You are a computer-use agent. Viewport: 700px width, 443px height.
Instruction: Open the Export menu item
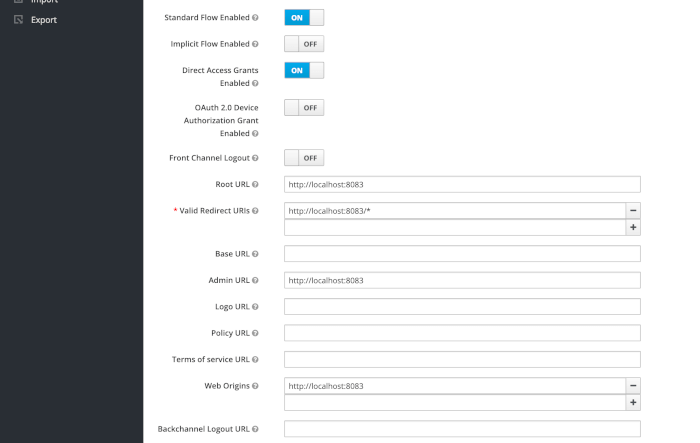[x=44, y=20]
